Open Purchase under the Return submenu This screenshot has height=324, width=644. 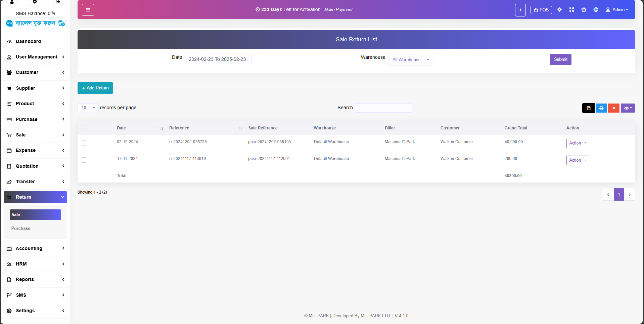(21, 229)
